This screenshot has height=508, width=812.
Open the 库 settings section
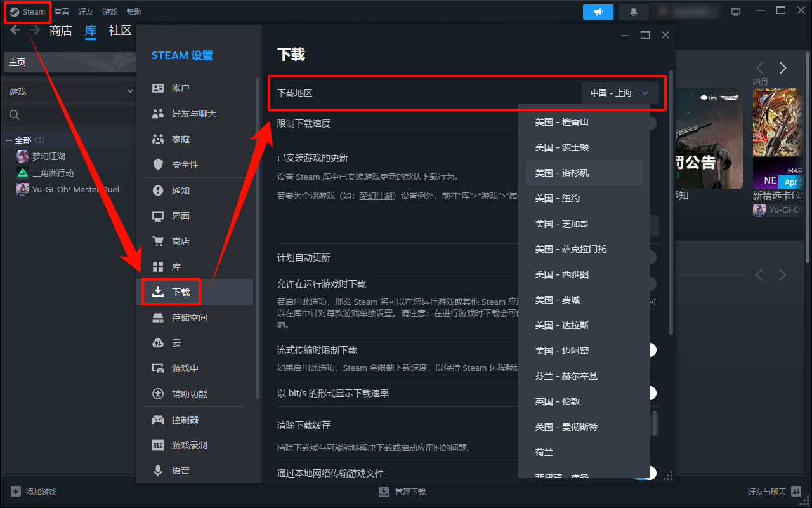coord(195,267)
